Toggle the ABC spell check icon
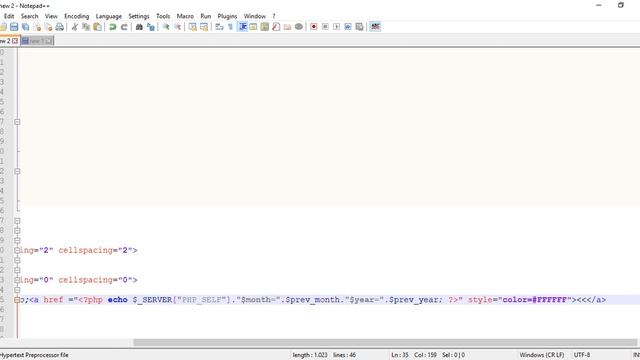The image size is (640, 360). (375, 27)
